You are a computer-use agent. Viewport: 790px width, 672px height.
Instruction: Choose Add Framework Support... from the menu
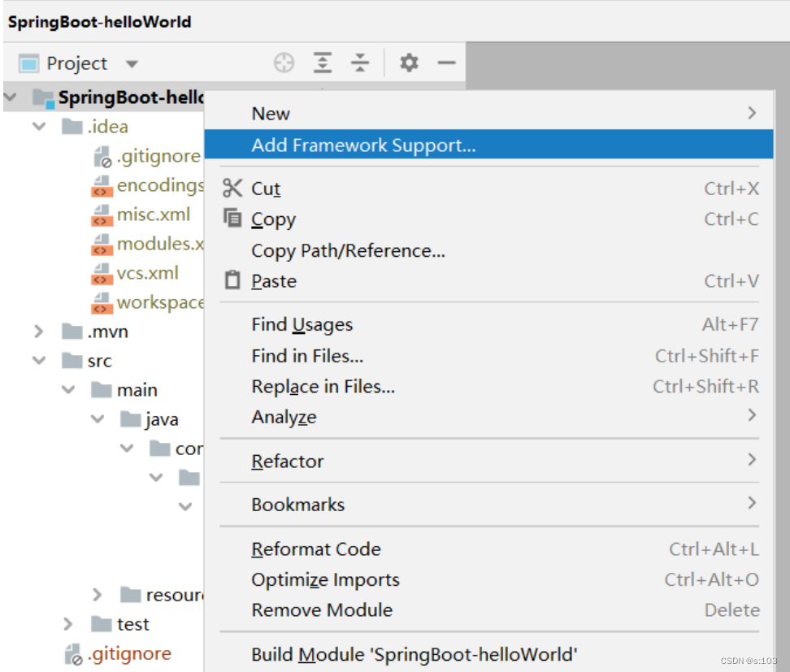tap(488, 145)
